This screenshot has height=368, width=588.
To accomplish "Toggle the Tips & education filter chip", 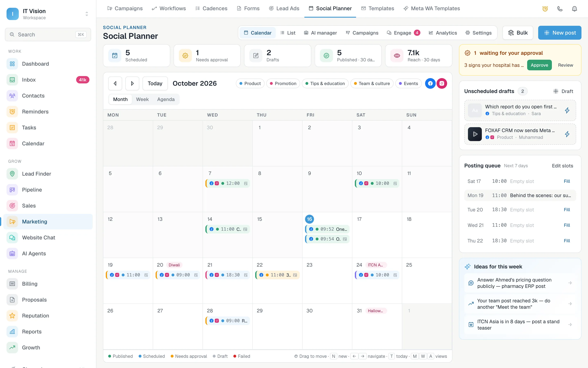I will tap(325, 83).
